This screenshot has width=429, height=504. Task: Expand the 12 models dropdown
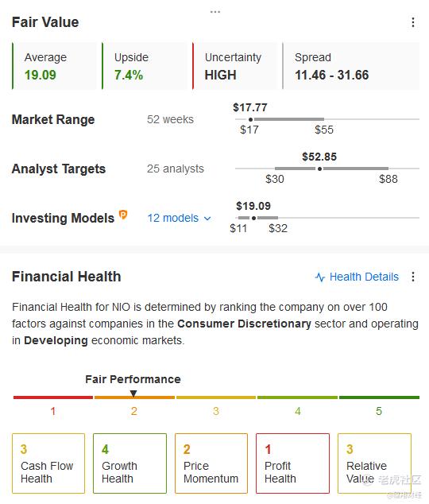point(180,218)
